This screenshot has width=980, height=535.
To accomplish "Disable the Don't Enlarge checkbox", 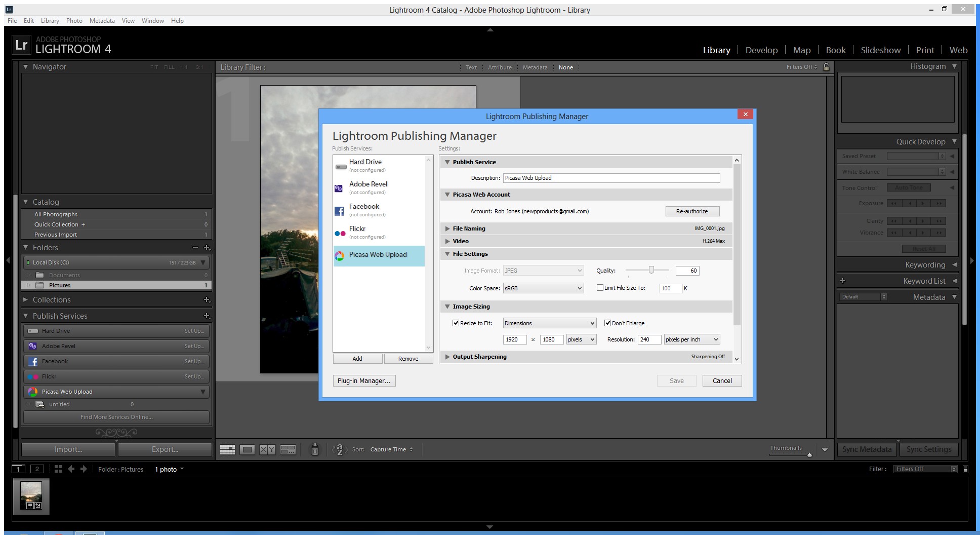I will pos(607,323).
